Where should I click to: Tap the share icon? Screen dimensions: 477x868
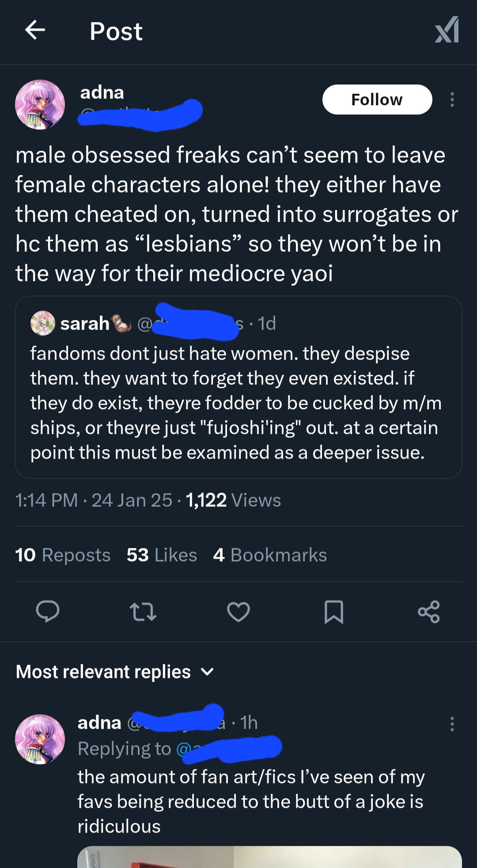(x=429, y=612)
